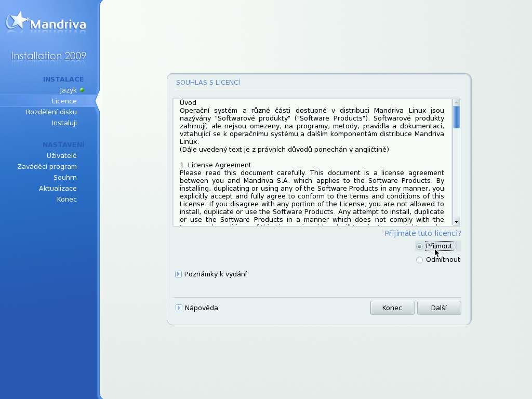Click the "NASTAVENÍ" sidebar heading
This screenshot has width=532, height=399.
pyautogui.click(x=63, y=145)
